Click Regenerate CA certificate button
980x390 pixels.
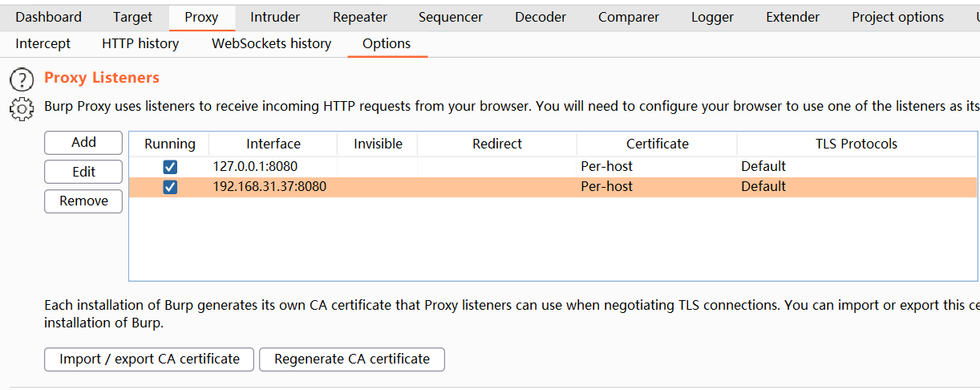tap(352, 360)
